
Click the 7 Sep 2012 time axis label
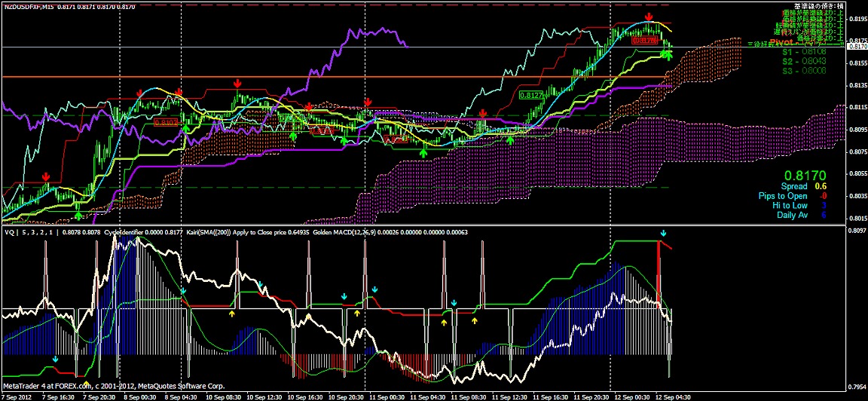pos(16,396)
